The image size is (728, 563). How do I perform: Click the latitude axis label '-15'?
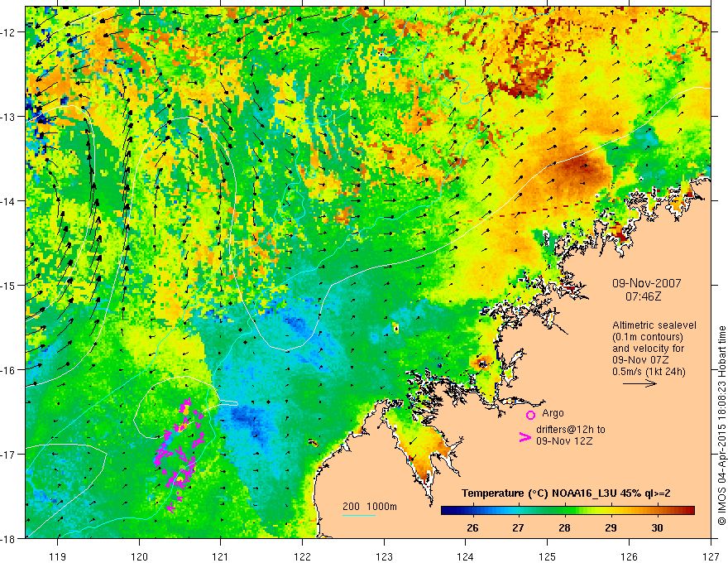pos(8,286)
